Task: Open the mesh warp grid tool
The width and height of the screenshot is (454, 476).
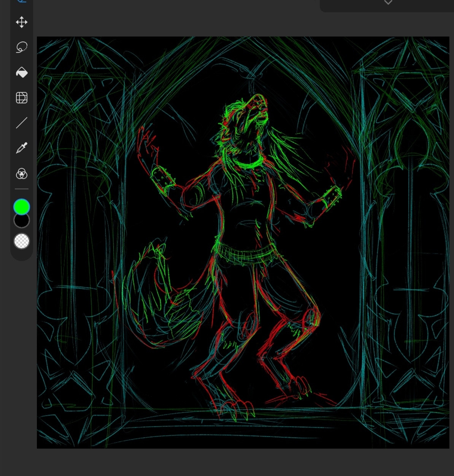Action: [x=22, y=98]
